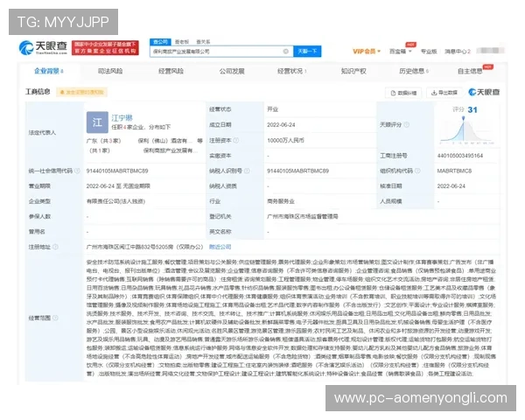Click the 统一社会信用代码 help icon
This screenshot has width=525, height=420.
pos(77,171)
